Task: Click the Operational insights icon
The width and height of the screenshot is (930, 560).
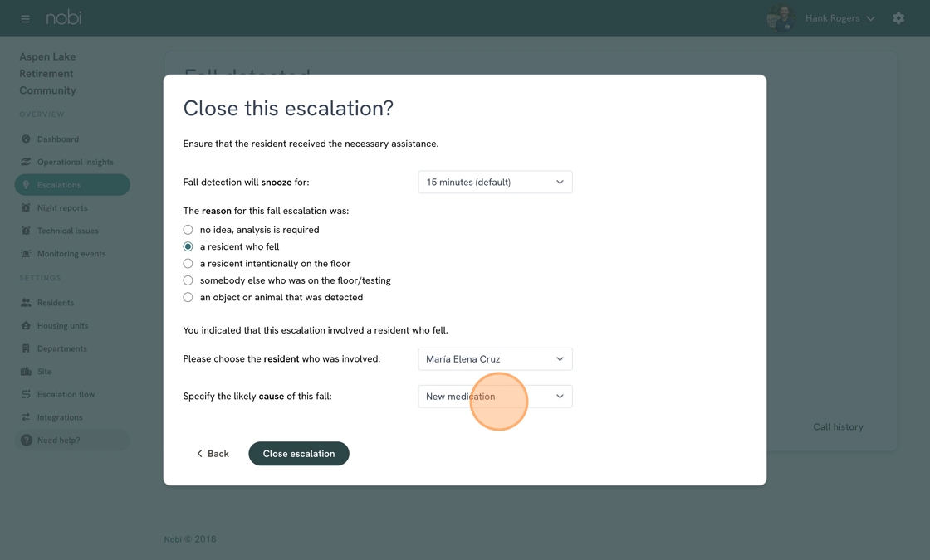Action: 26,162
